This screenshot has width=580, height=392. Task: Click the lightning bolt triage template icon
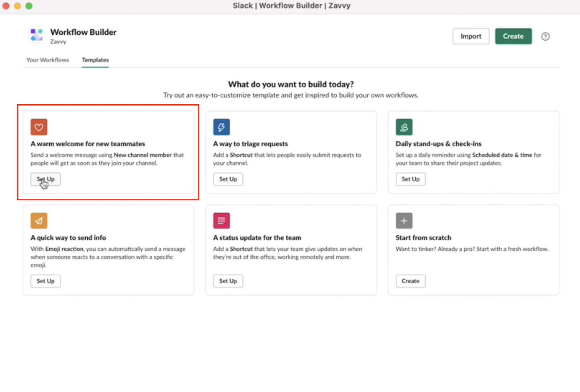coord(221,127)
